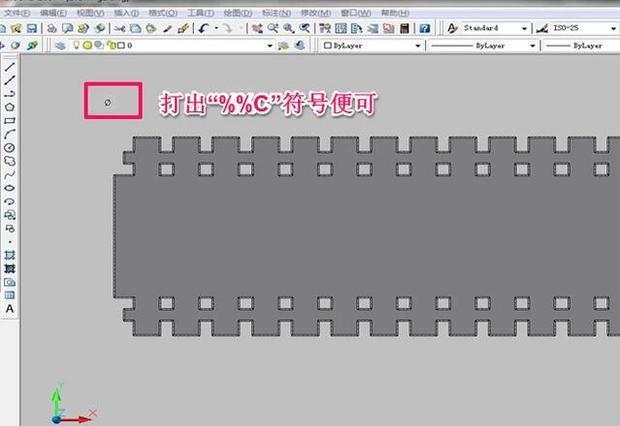Click the Cut scissors icon
Screen dimensions: 620x426
click(x=120, y=29)
